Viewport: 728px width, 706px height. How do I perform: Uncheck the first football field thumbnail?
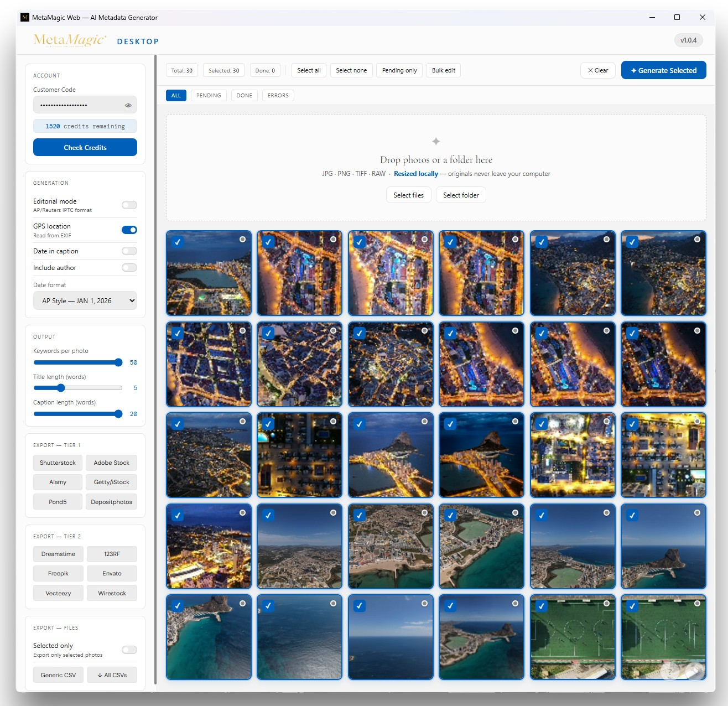pos(542,606)
